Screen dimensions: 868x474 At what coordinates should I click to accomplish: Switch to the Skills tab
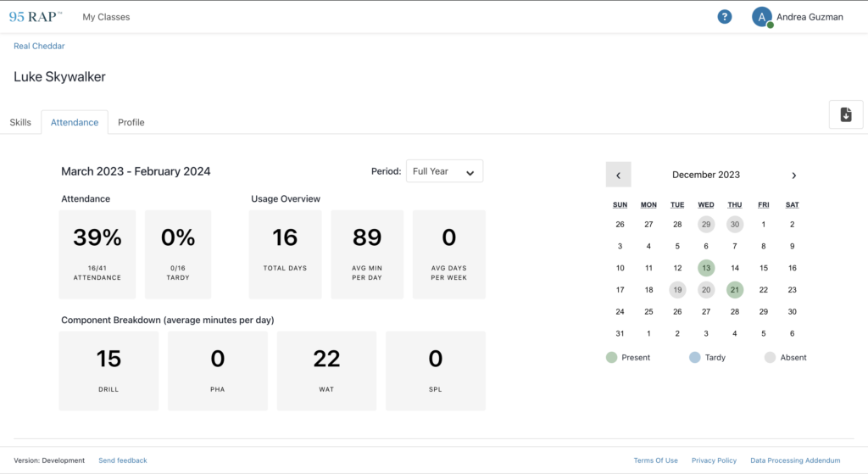point(20,122)
